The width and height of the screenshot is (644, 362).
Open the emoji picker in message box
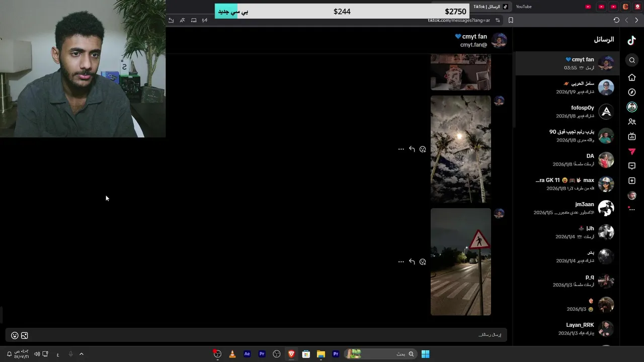(x=15, y=335)
